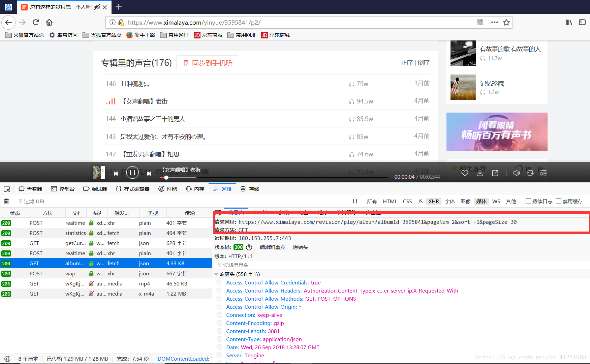
Task: Click the 同步到手机听 button
Action: click(x=208, y=63)
